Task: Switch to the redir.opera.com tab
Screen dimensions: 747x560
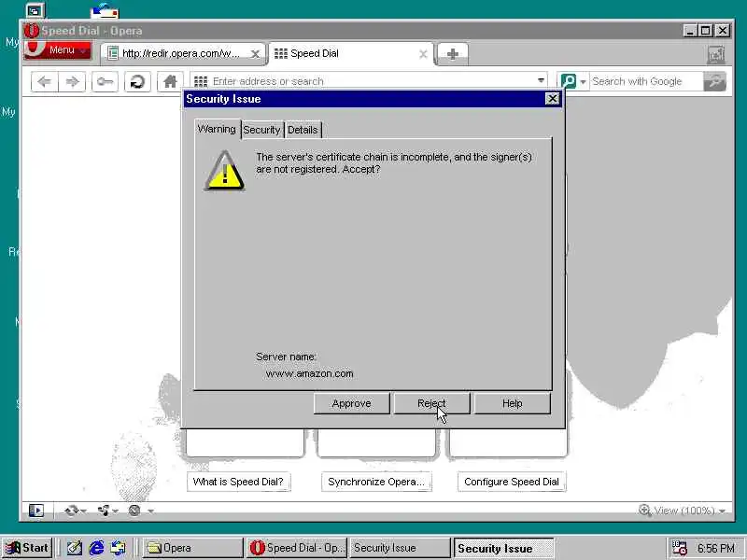Action: [x=183, y=53]
